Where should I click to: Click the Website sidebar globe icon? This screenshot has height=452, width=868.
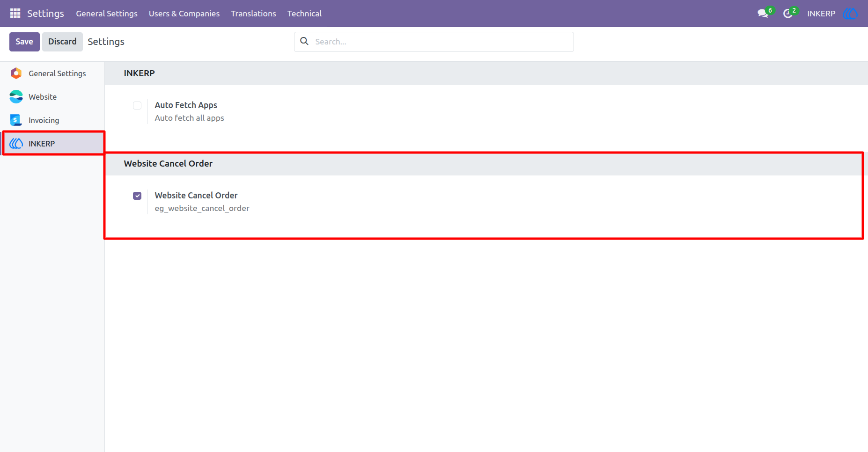16,97
